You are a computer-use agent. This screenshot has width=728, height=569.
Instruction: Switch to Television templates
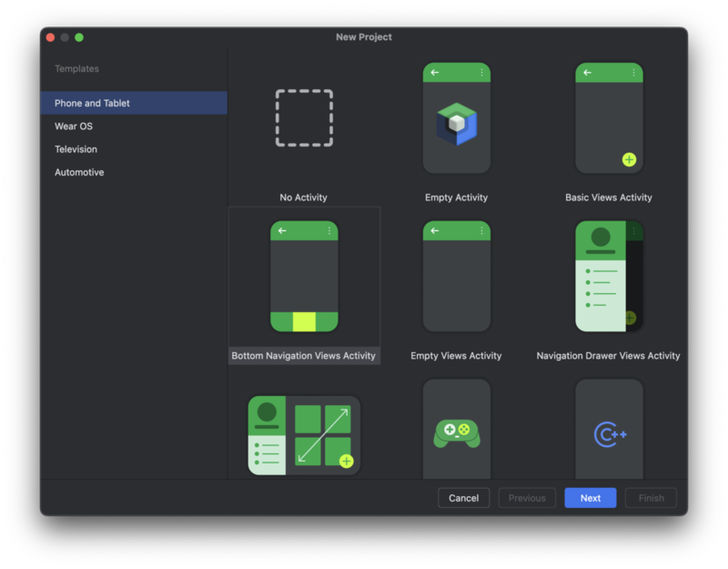pos(134,149)
